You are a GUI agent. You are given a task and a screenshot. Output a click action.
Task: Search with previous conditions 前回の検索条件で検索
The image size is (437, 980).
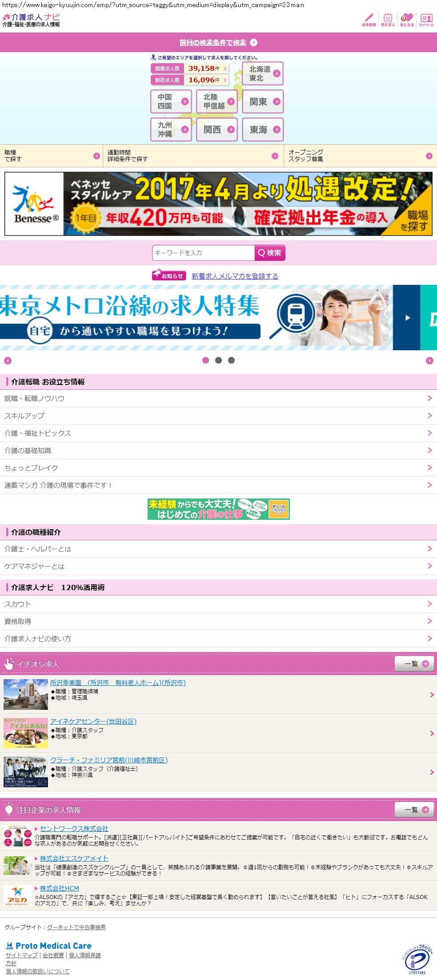[218, 43]
